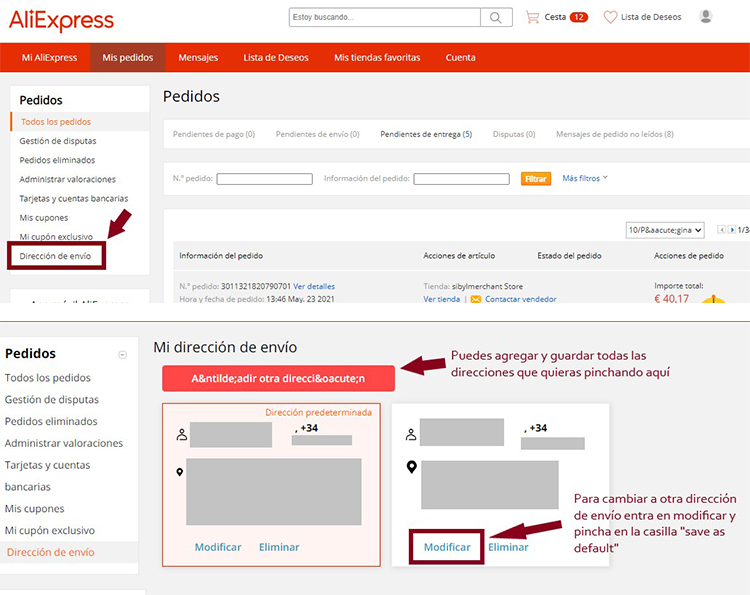Viewport: 750px width, 595px height.
Task: Switch to Pendientes de envío (0) tab
Action: [318, 134]
